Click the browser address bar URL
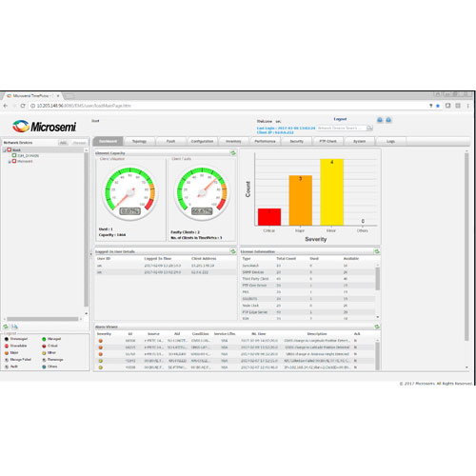This screenshot has height=476, width=476. (x=84, y=106)
